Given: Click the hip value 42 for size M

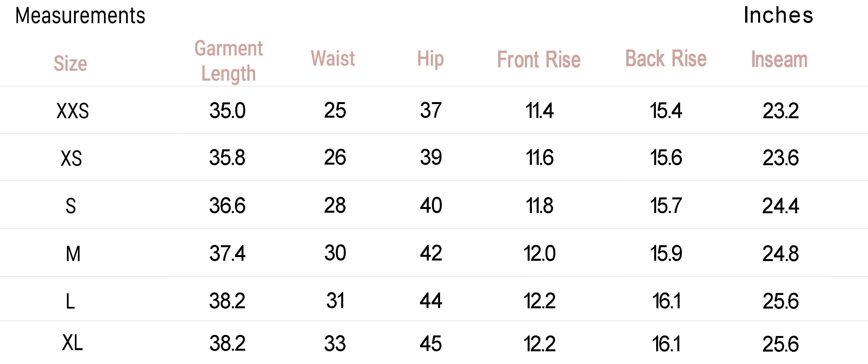Looking at the screenshot, I should [431, 253].
